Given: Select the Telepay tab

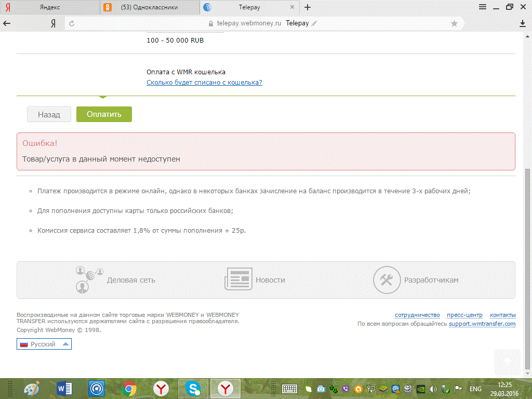Looking at the screenshot, I should click(249, 7).
